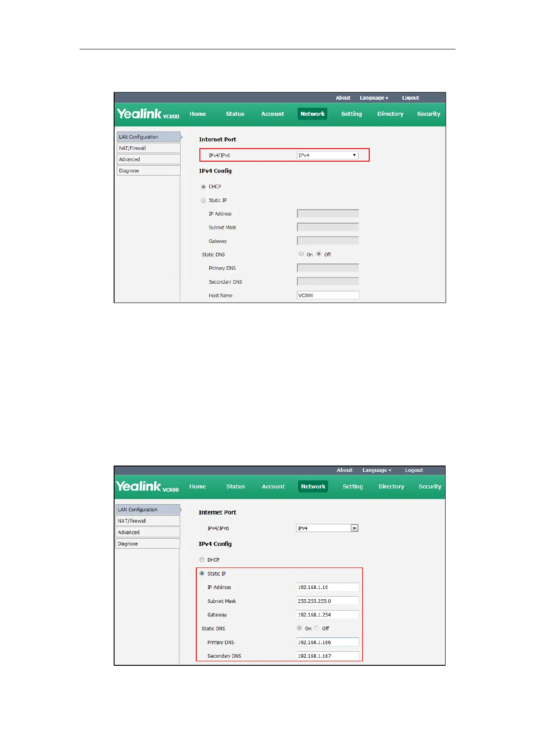Open Account tab in upper screenshot

273,114
